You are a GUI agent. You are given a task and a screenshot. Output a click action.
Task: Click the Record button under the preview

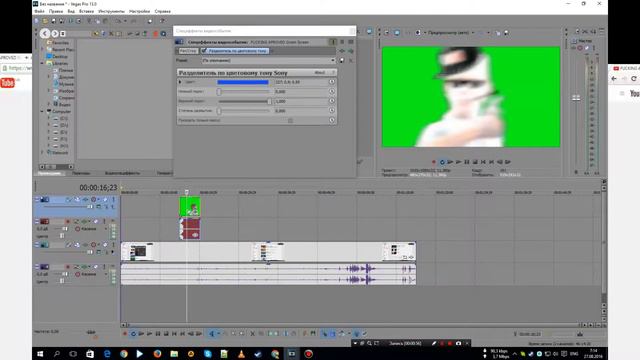433,162
